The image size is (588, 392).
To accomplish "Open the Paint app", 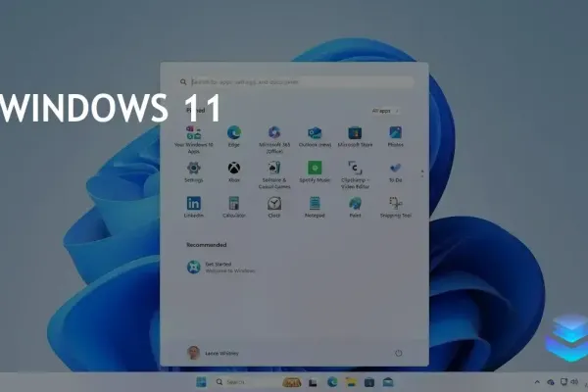I will coord(355,207).
